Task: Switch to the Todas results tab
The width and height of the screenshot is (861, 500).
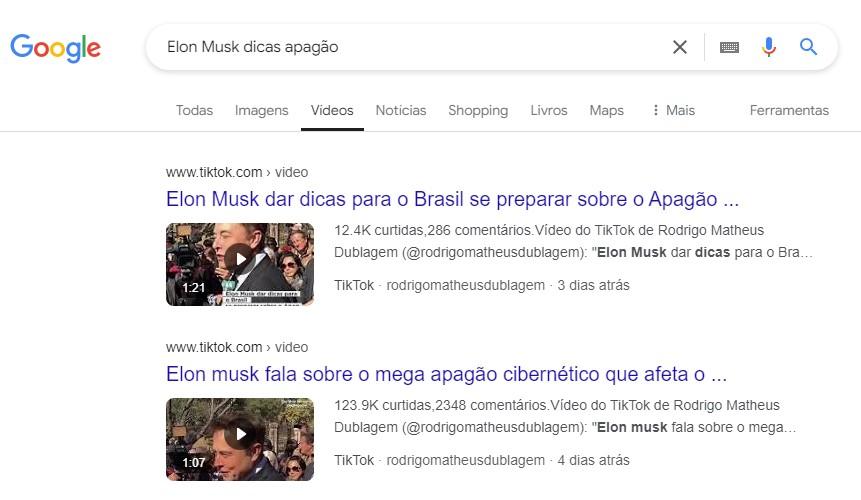Action: tap(194, 110)
